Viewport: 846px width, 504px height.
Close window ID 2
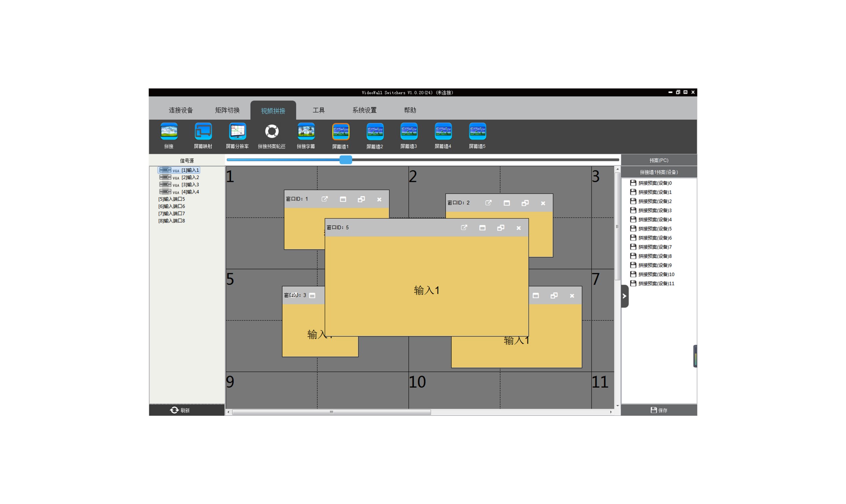coord(543,203)
